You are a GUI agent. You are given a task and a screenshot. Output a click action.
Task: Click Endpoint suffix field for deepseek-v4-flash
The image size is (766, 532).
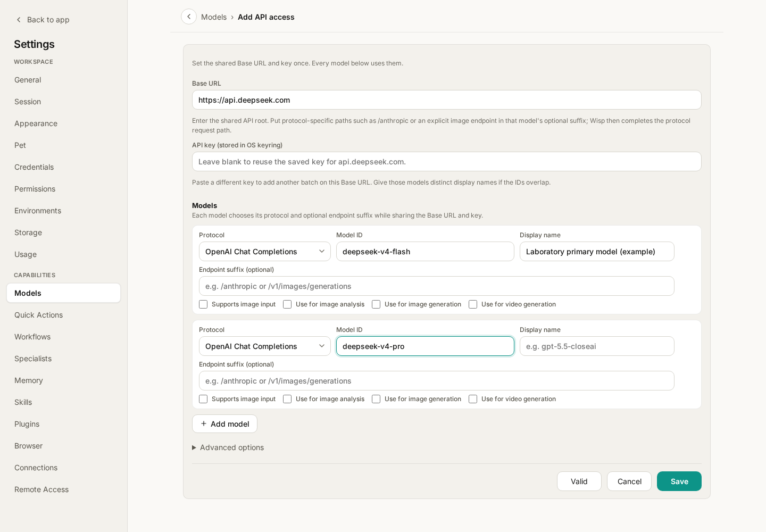coord(437,286)
